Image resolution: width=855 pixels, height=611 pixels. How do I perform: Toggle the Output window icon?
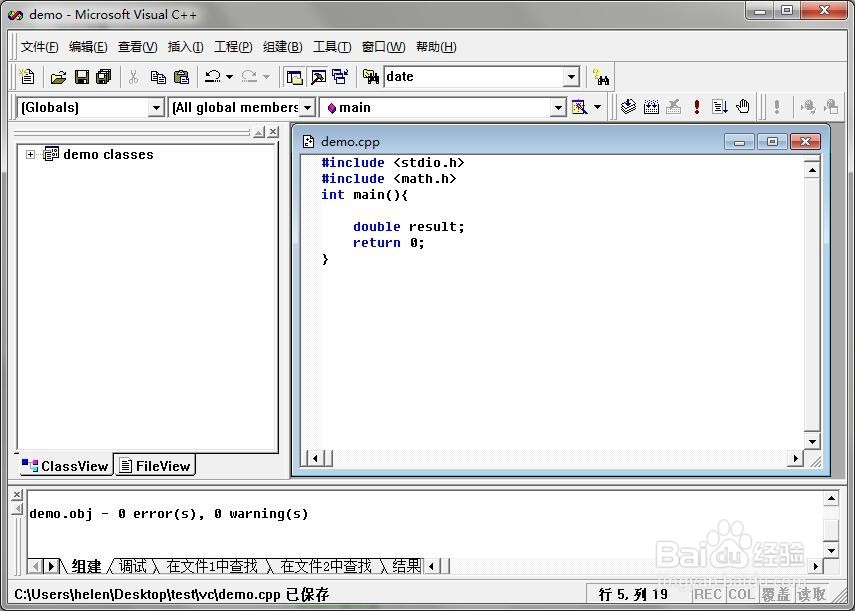point(318,77)
